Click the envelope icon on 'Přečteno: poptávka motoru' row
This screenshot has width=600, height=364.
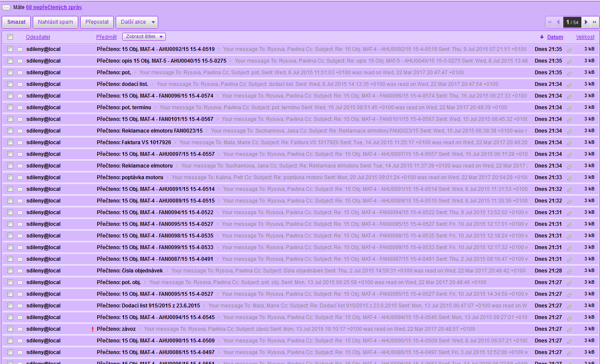click(x=20, y=177)
